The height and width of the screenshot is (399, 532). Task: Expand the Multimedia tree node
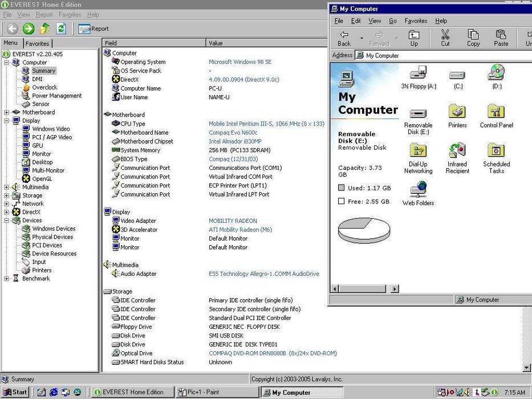6,188
